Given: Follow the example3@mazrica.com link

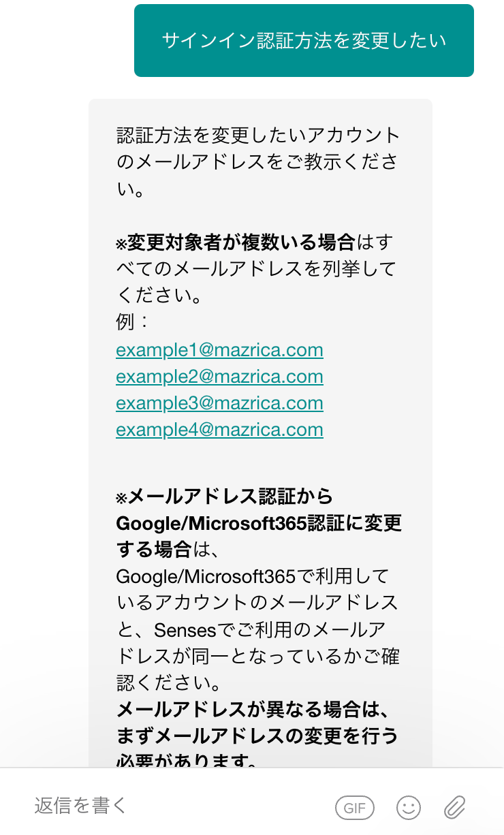Looking at the screenshot, I should click(219, 403).
